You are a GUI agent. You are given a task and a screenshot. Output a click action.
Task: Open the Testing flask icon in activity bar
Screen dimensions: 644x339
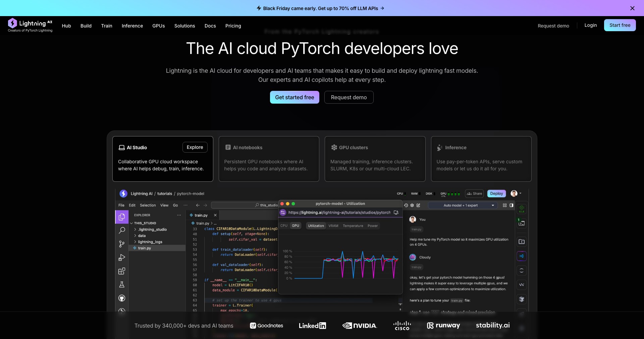coord(122,285)
